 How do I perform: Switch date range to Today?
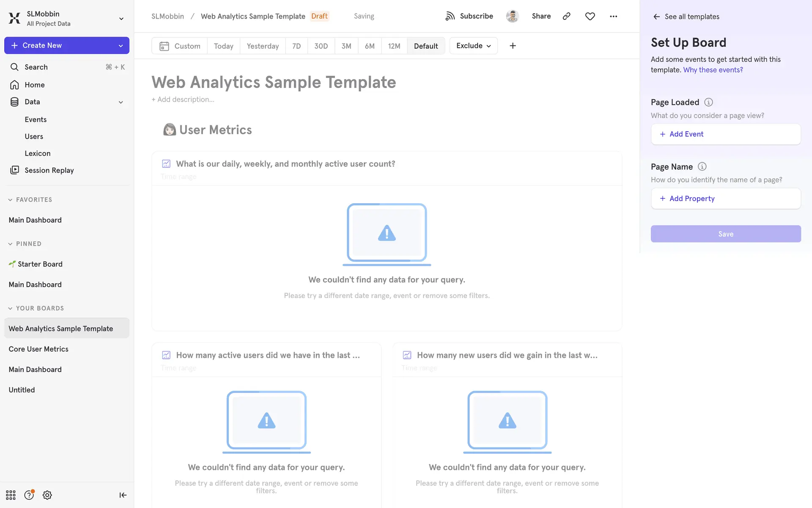(x=223, y=46)
